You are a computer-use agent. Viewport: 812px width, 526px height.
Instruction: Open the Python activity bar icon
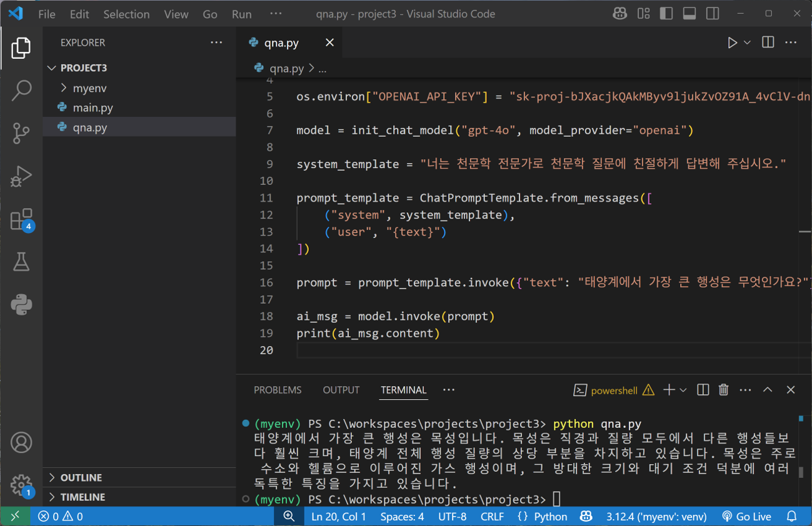point(21,305)
